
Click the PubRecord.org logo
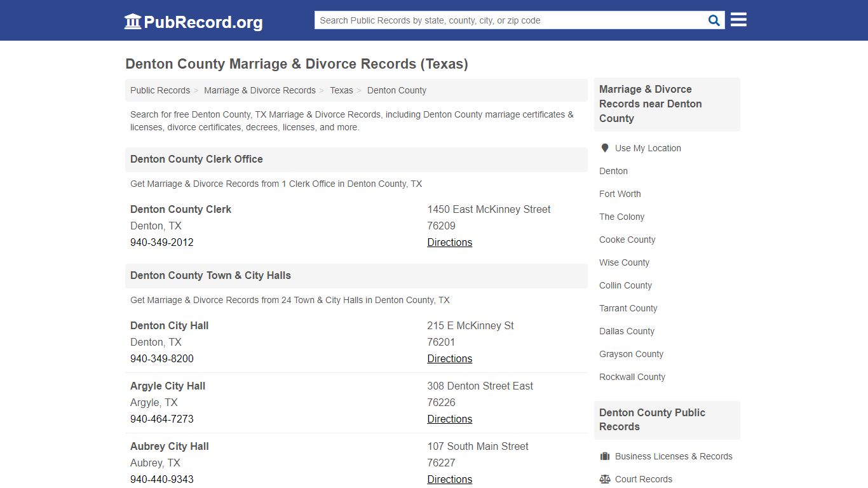coord(193,22)
